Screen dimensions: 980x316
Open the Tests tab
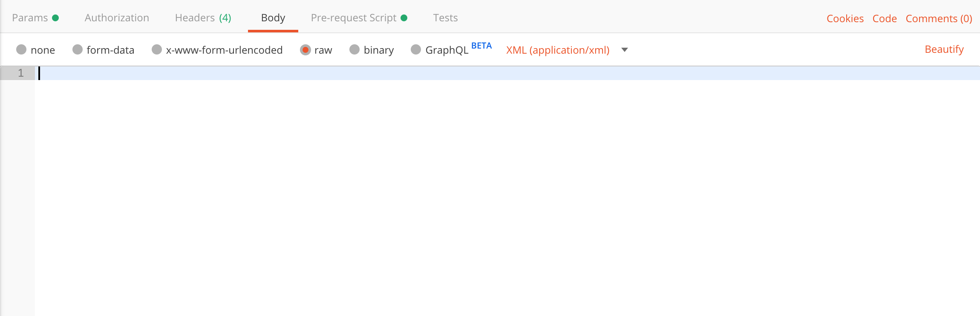coord(445,17)
